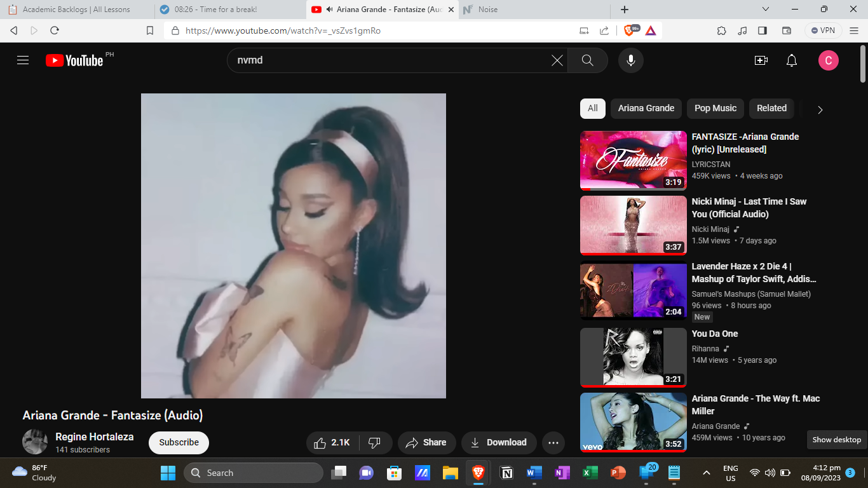Clear the search query with the X
Screen dimensions: 868x488
point(557,60)
